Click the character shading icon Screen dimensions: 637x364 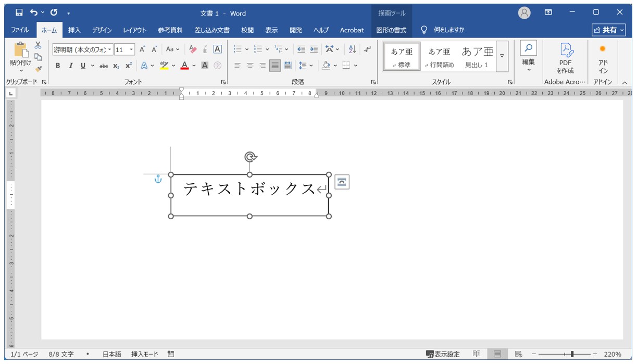[x=205, y=66]
